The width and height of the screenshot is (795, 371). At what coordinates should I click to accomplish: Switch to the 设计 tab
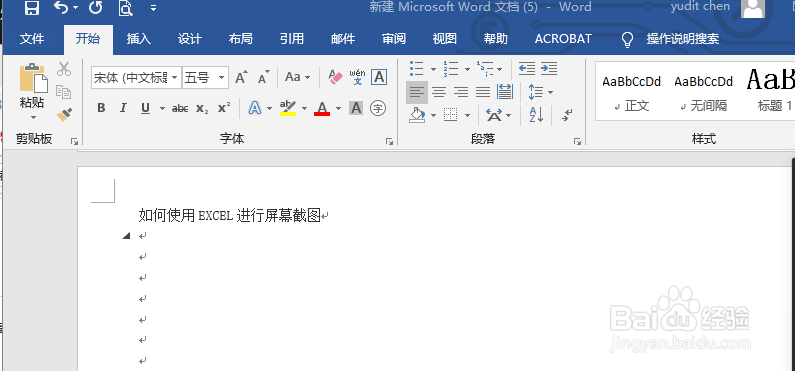pyautogui.click(x=190, y=39)
